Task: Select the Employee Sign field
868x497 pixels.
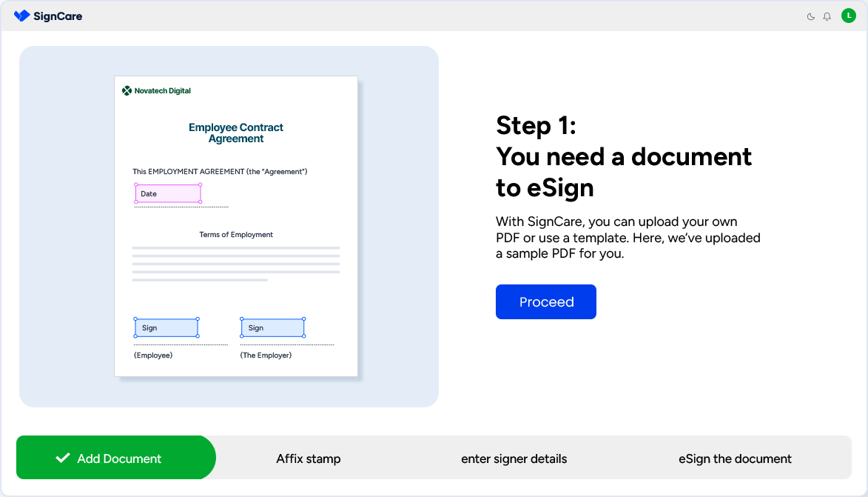Action: tap(166, 327)
